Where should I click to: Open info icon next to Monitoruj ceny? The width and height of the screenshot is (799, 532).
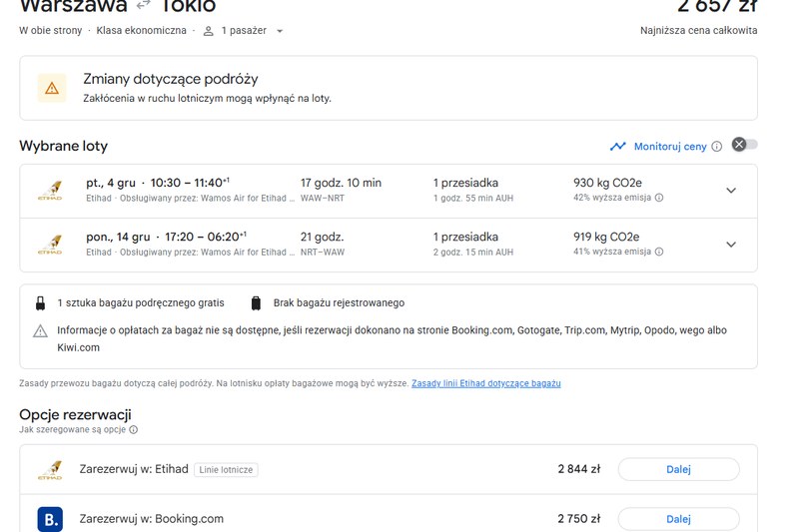click(716, 147)
